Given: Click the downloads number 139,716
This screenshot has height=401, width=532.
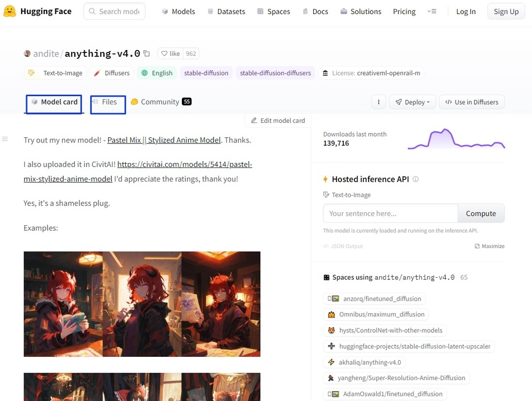Looking at the screenshot, I should tap(336, 143).
